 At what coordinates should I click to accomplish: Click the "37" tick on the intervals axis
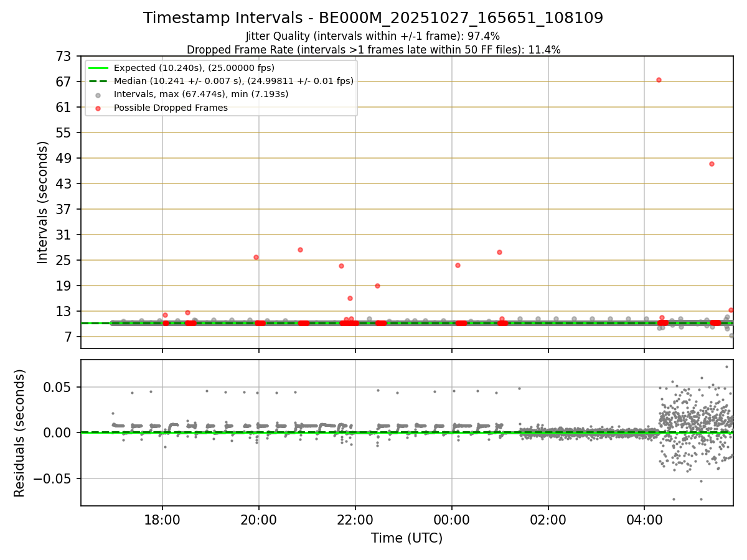click(x=65, y=210)
